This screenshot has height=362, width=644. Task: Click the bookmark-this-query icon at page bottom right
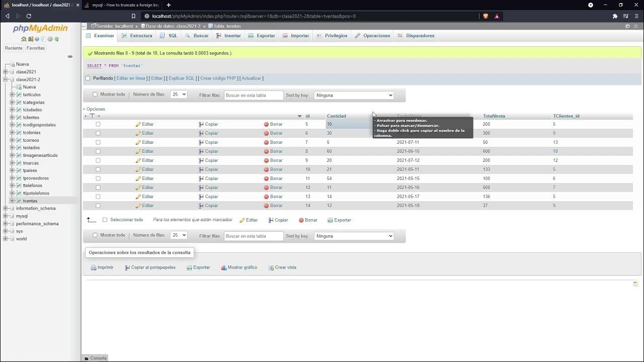tap(635, 284)
